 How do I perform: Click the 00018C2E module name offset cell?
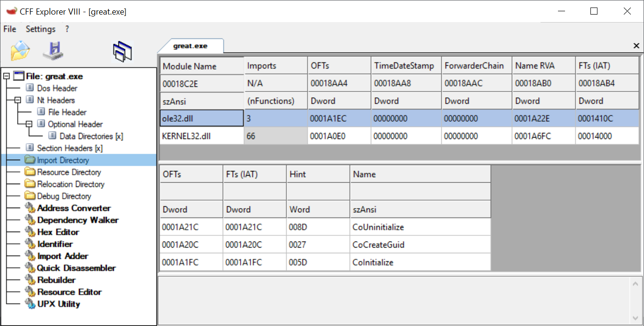coord(202,84)
